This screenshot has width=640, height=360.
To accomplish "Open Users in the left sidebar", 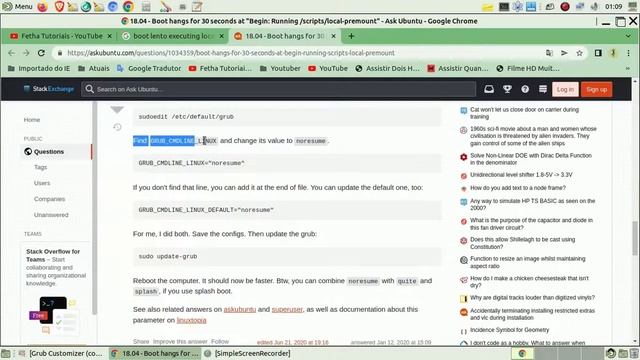I will click(x=42, y=183).
